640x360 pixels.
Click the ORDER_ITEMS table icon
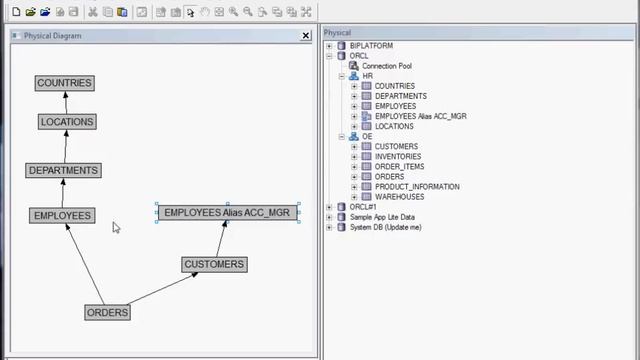pyautogui.click(x=367, y=167)
